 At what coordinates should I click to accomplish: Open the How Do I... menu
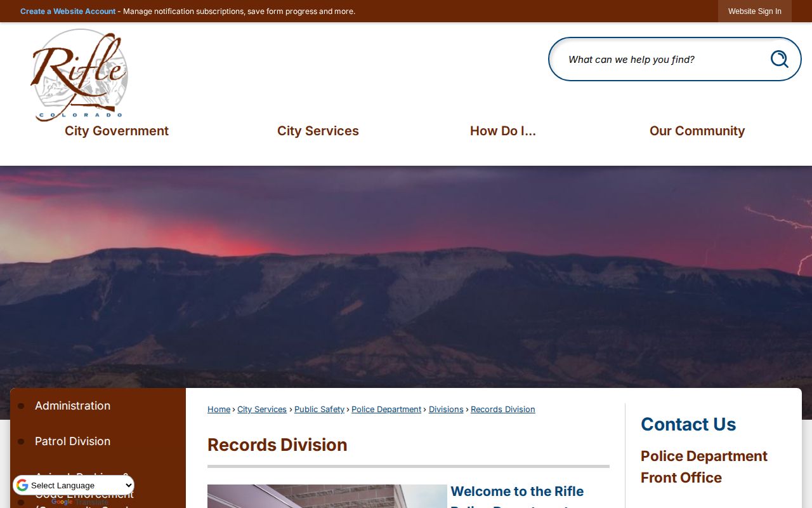coord(503,131)
